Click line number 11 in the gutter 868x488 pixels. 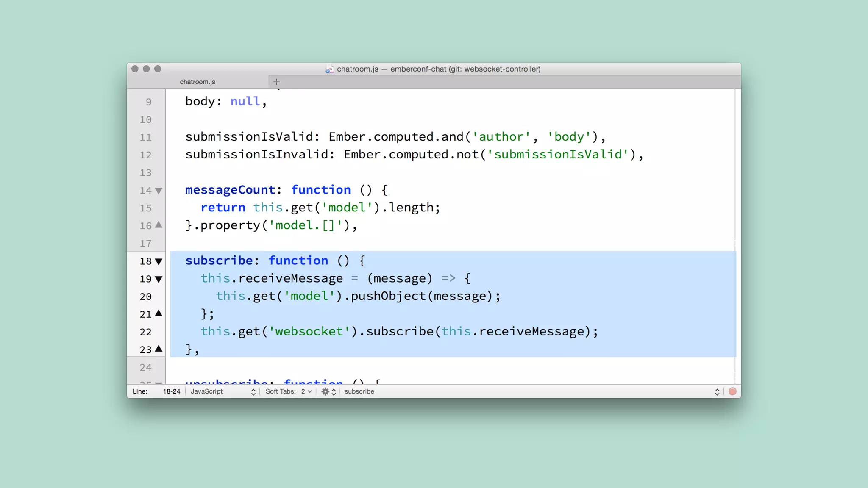(145, 137)
